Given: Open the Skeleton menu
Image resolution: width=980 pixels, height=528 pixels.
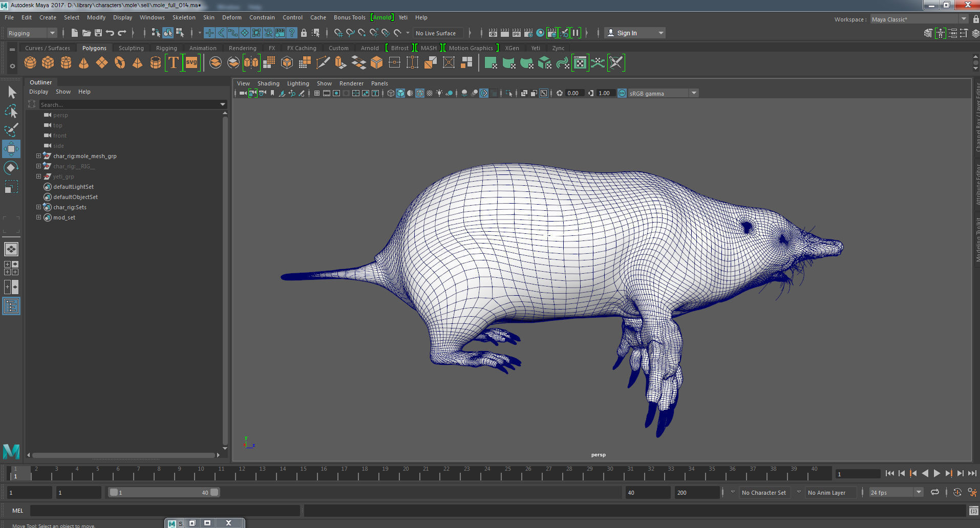Looking at the screenshot, I should 184,17.
